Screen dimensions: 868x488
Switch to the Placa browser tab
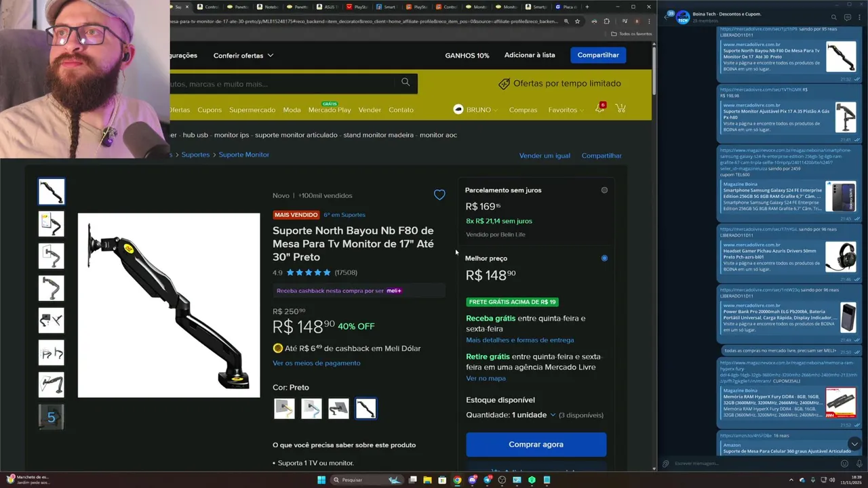coord(565,7)
